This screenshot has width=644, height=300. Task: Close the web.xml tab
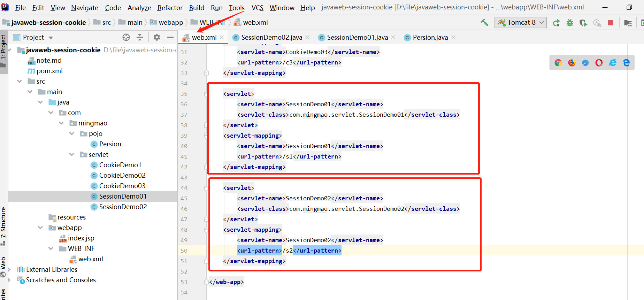[x=222, y=37]
